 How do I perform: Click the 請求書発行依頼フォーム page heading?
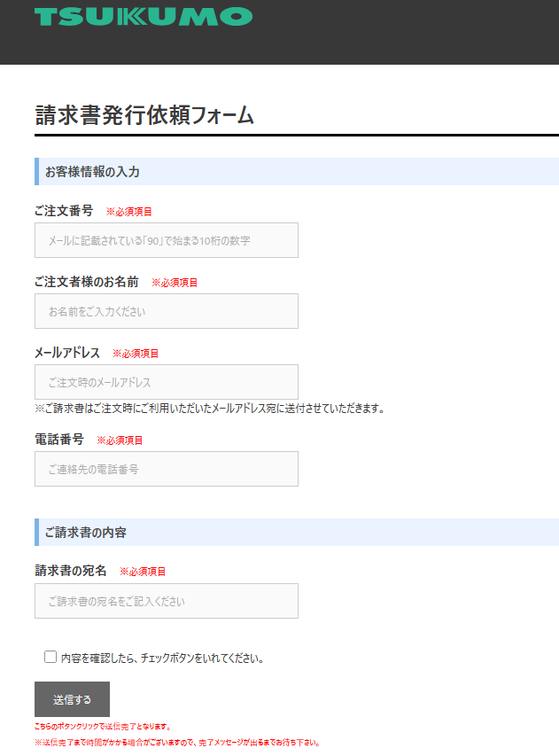click(144, 115)
